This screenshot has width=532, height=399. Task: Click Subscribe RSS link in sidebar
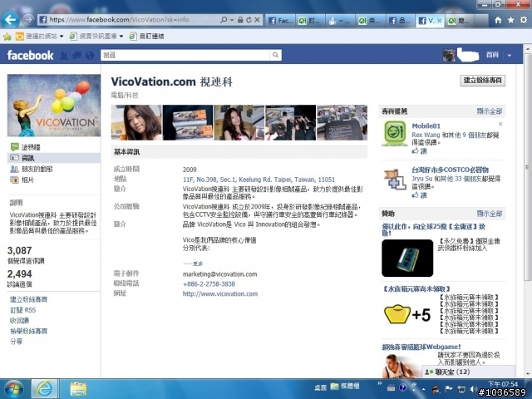(22, 310)
